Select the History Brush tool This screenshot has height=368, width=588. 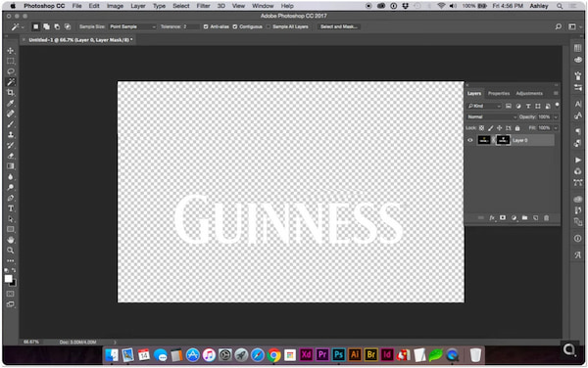[11, 145]
